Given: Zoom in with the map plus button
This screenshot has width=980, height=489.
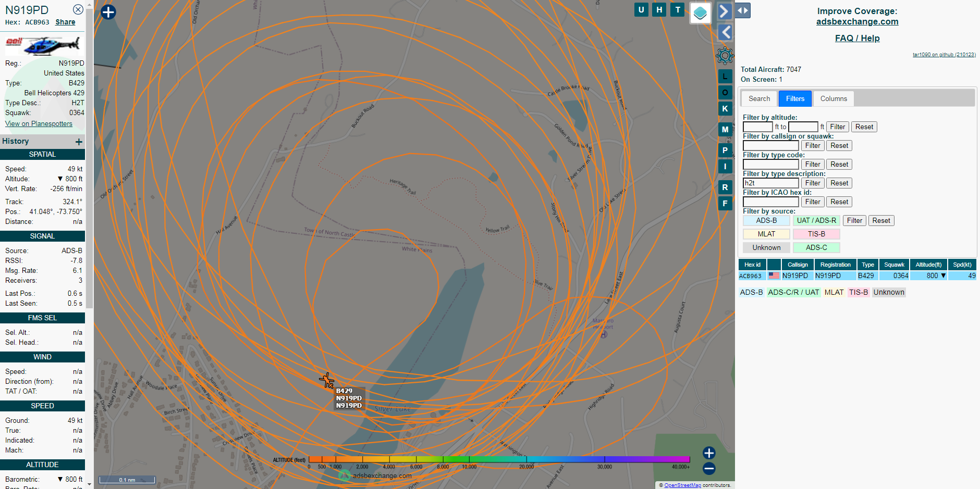Looking at the screenshot, I should [709, 453].
